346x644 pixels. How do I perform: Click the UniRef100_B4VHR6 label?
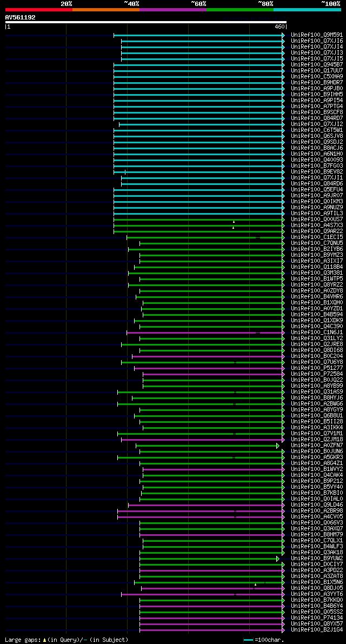317,296
